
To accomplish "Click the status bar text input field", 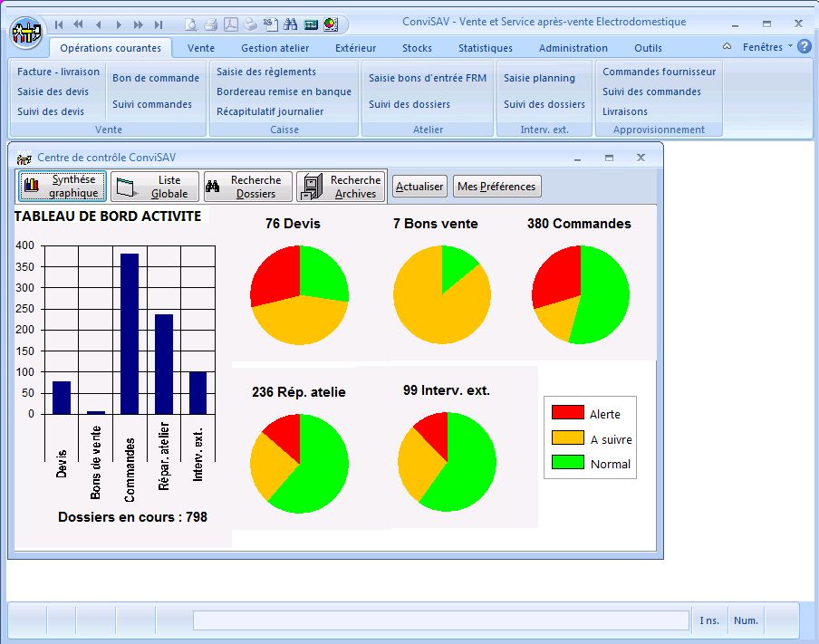I will click(441, 620).
